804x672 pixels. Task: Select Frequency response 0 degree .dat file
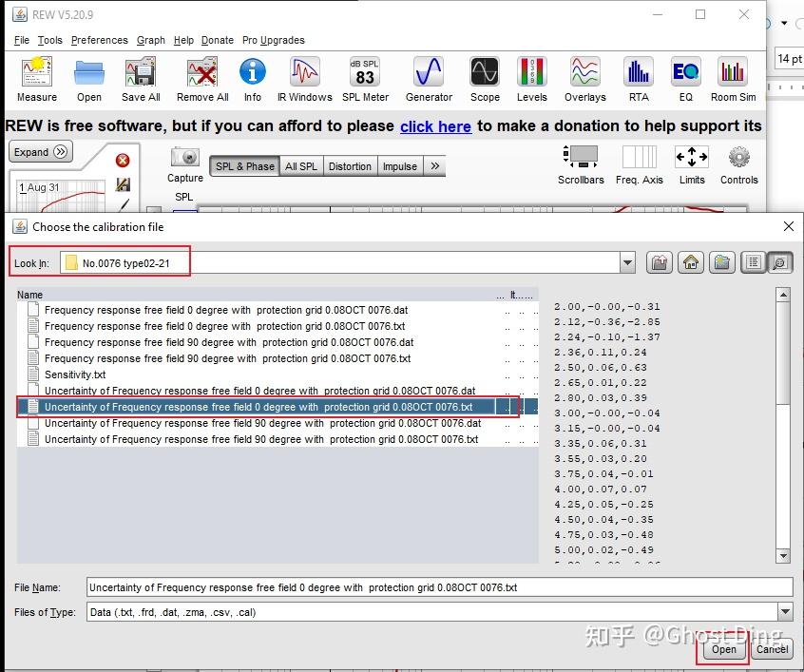(278, 310)
